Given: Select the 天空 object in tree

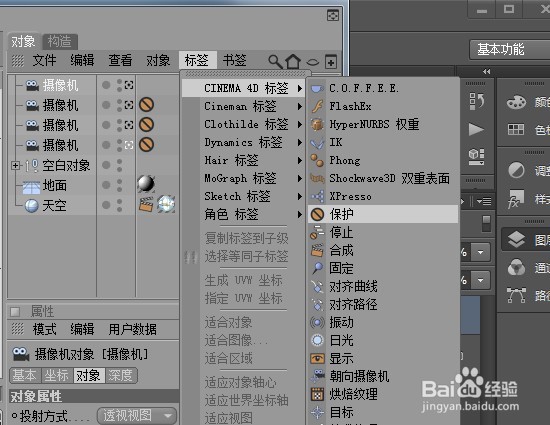Looking at the screenshot, I should tap(54, 205).
